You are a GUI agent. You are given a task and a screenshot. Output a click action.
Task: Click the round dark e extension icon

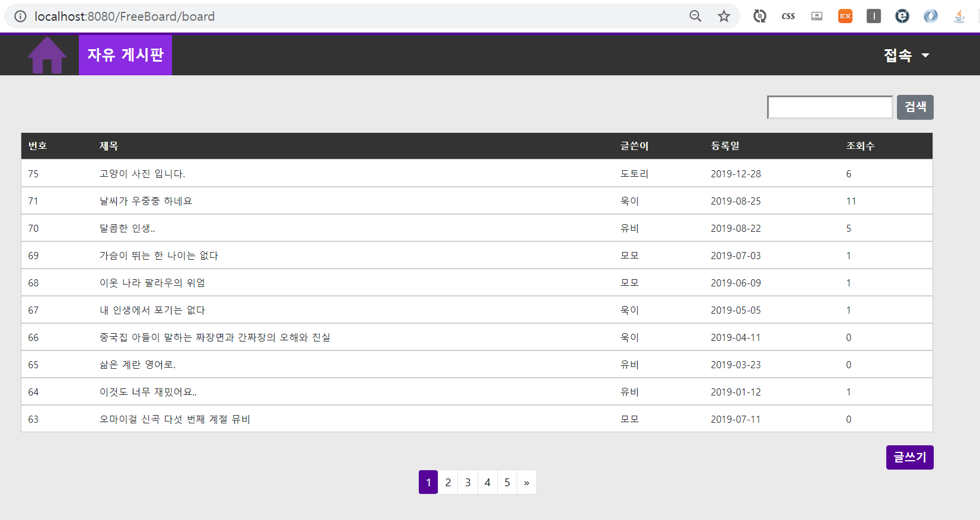pos(902,16)
